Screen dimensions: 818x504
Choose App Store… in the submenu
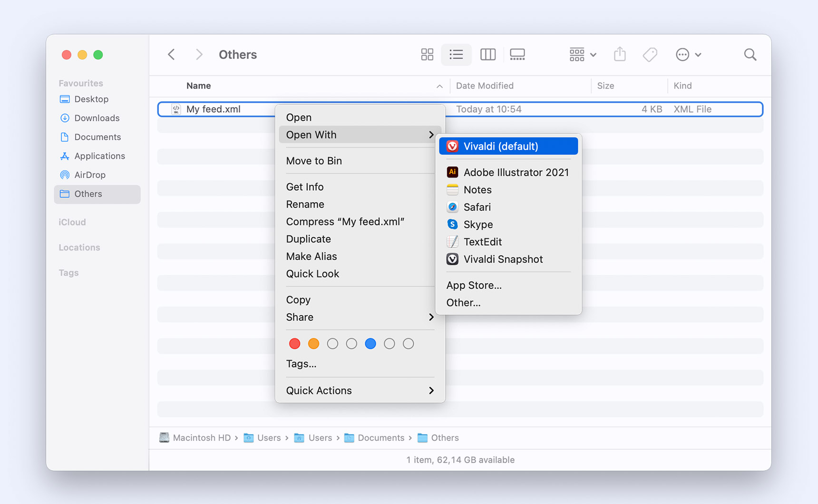click(508, 285)
